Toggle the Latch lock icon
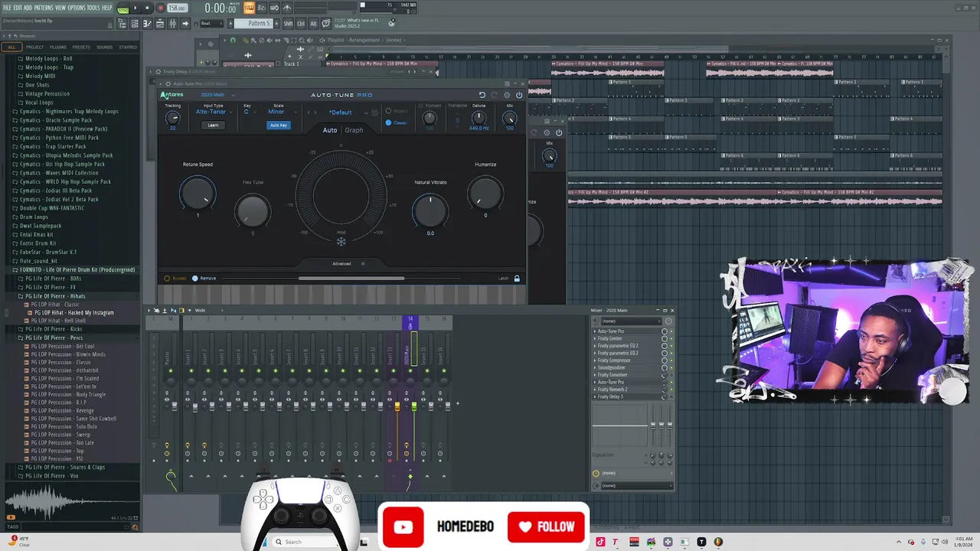The width and height of the screenshot is (980, 551). point(517,279)
